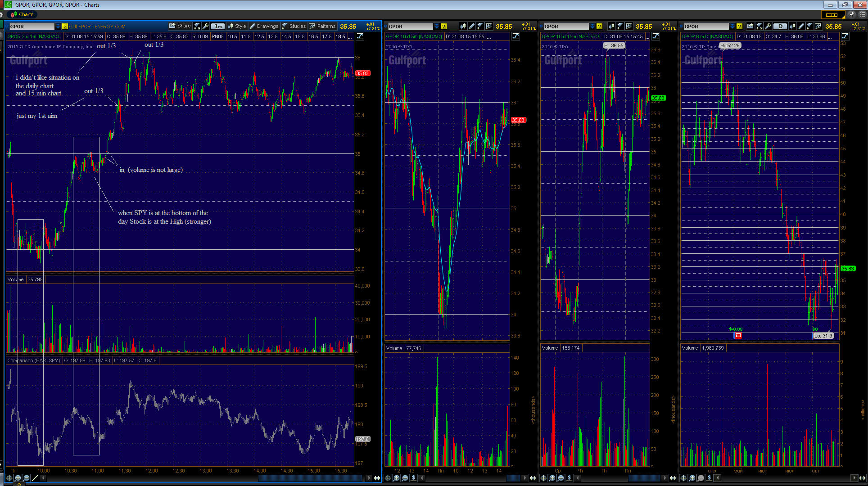The height and width of the screenshot is (486, 868).
Task: Click the pin icon at top right
Action: point(853,14)
